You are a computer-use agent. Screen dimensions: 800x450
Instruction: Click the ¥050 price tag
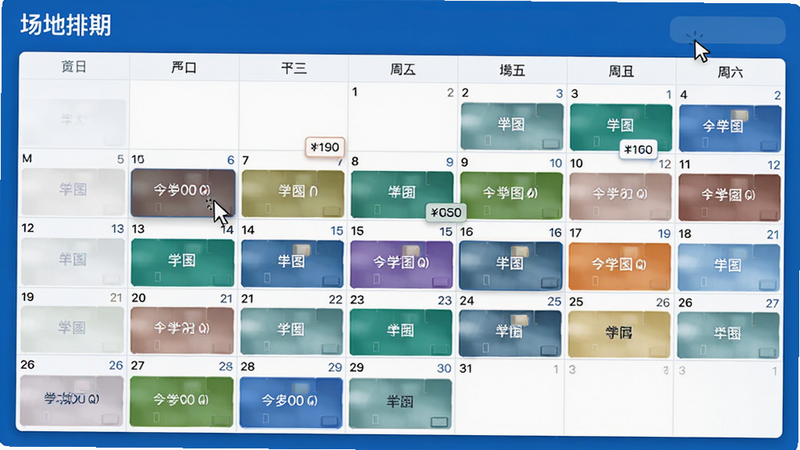point(445,212)
